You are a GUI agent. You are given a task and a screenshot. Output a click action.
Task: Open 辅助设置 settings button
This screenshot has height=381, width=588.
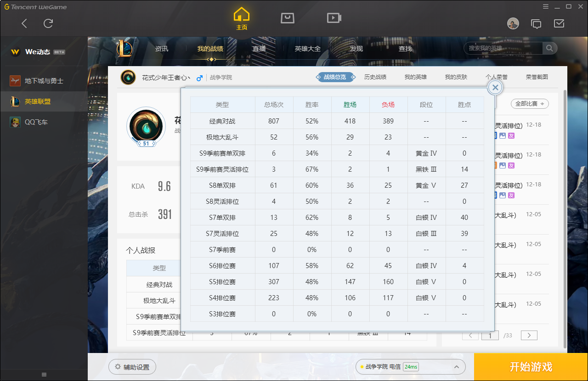click(132, 367)
